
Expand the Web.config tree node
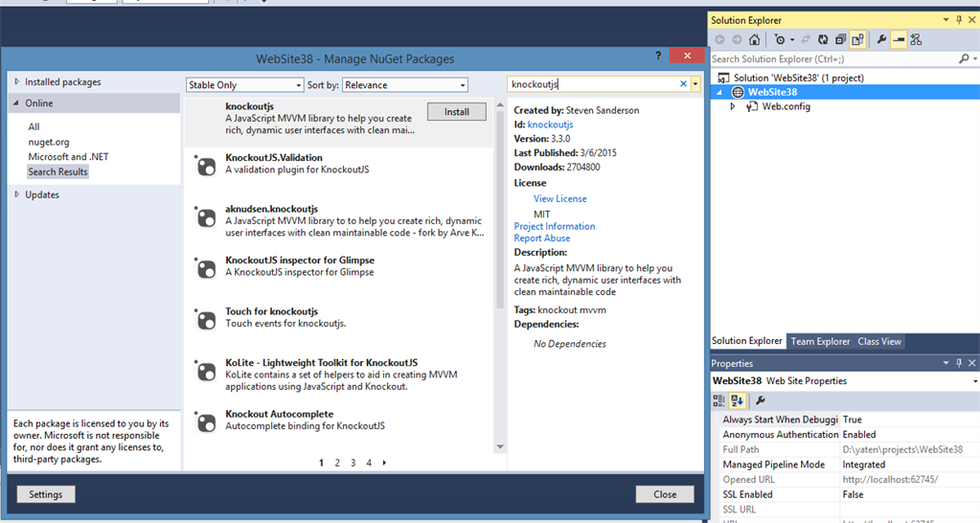733,106
